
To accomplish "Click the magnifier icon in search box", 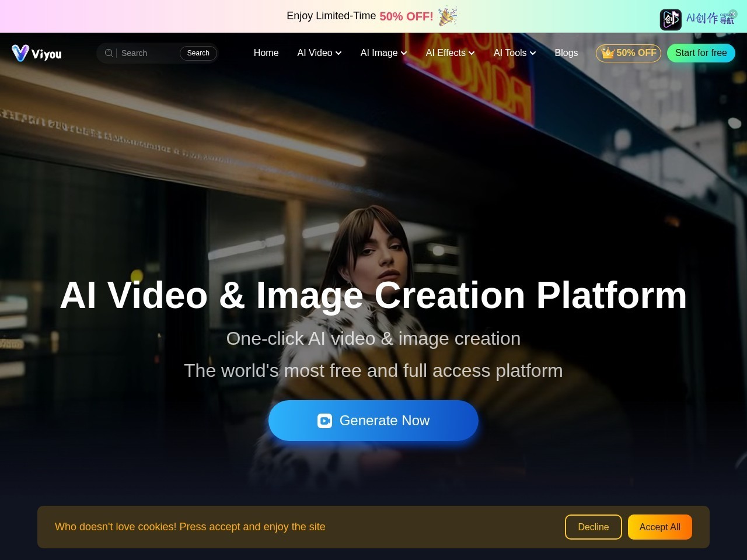I will tap(109, 53).
